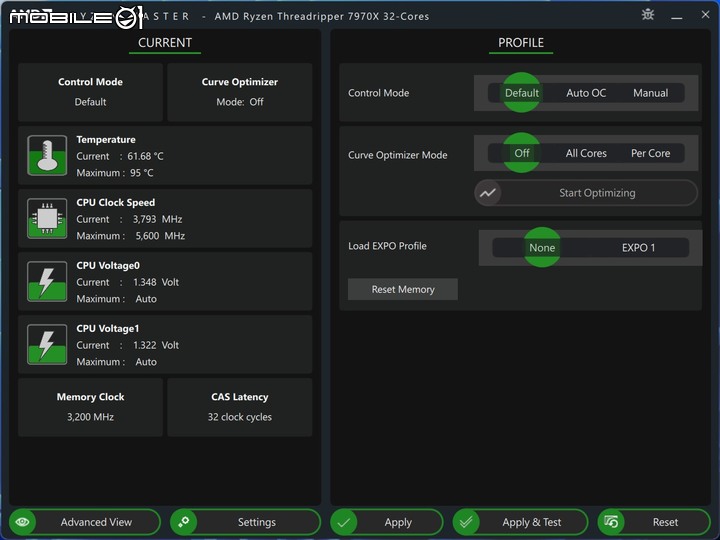720x540 pixels.
Task: Open Advanced View
Action: (85, 522)
